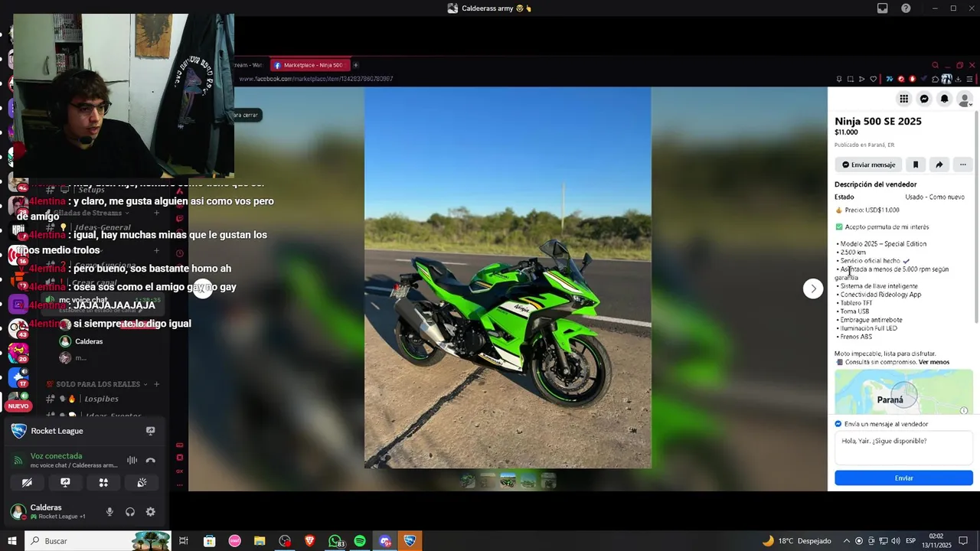The height and width of the screenshot is (551, 980).
Task: Select the third photo thumbnail below the image
Action: [508, 481]
